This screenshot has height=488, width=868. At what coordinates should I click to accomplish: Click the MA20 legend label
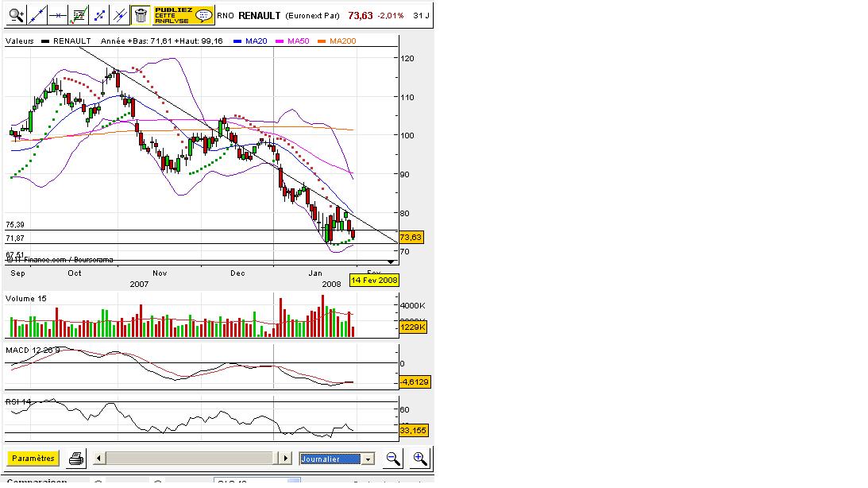(x=257, y=41)
